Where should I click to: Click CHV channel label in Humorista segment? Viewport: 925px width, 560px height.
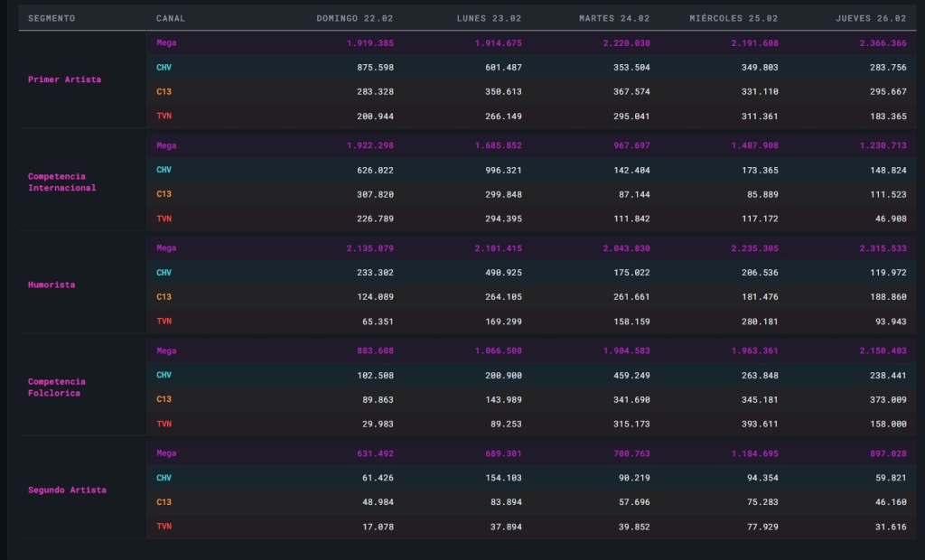[164, 273]
